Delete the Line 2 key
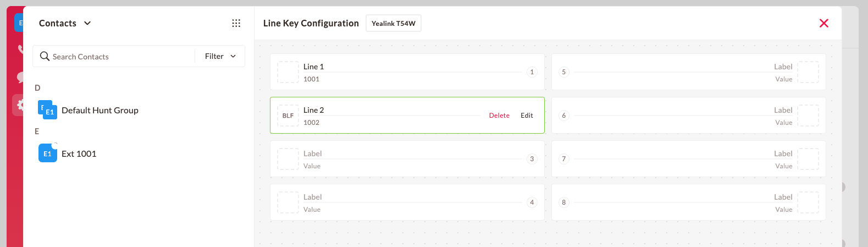The width and height of the screenshot is (868, 247). point(499,116)
